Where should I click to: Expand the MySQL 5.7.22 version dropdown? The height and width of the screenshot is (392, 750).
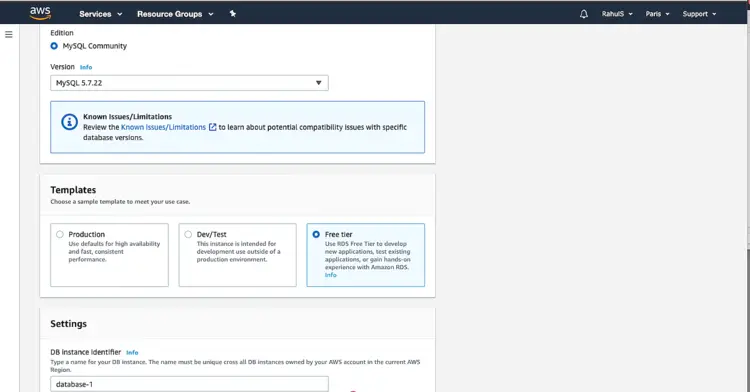(189, 83)
